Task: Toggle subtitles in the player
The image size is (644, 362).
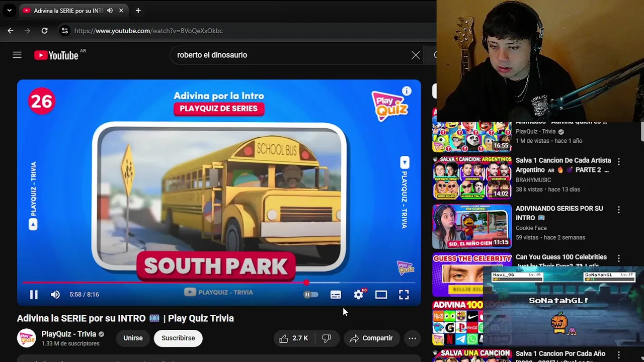Action: [336, 295]
